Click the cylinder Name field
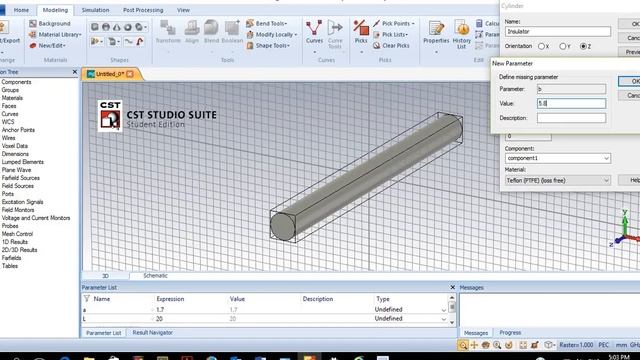 click(x=558, y=31)
